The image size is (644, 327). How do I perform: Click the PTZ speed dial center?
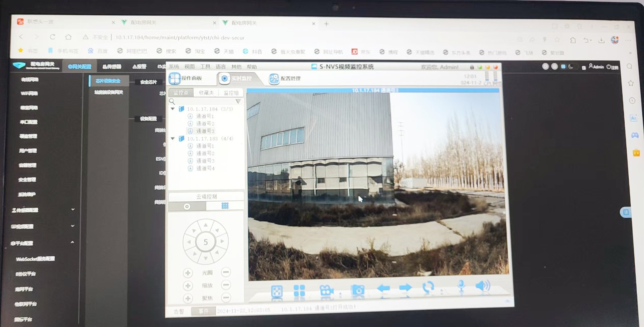205,242
